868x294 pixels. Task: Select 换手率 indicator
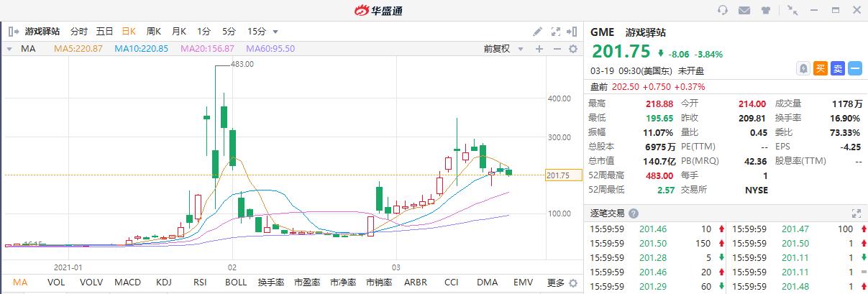click(272, 282)
